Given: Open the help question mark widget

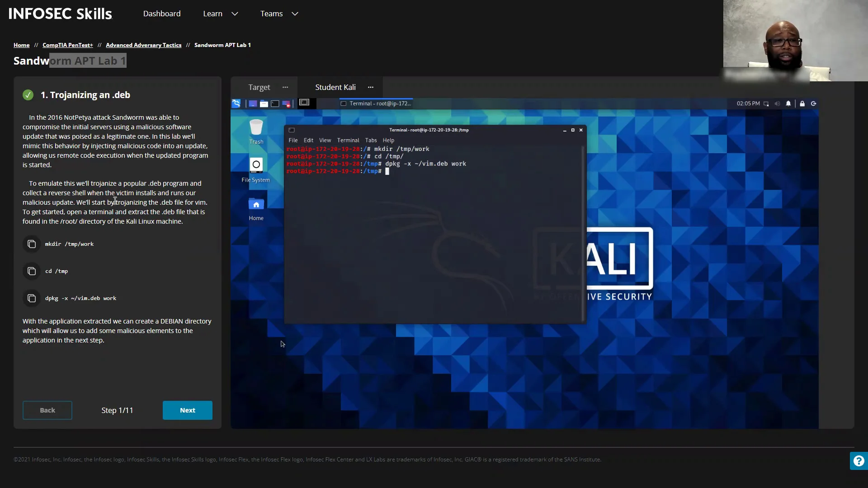Looking at the screenshot, I should point(859,461).
